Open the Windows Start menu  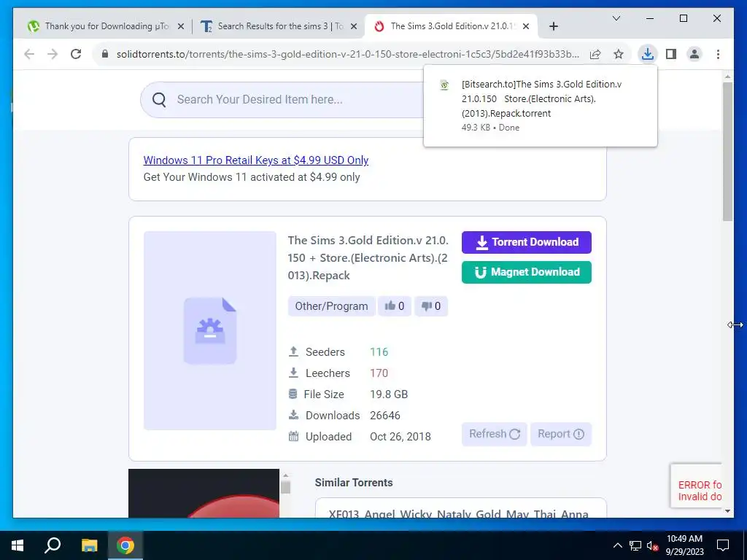point(18,545)
